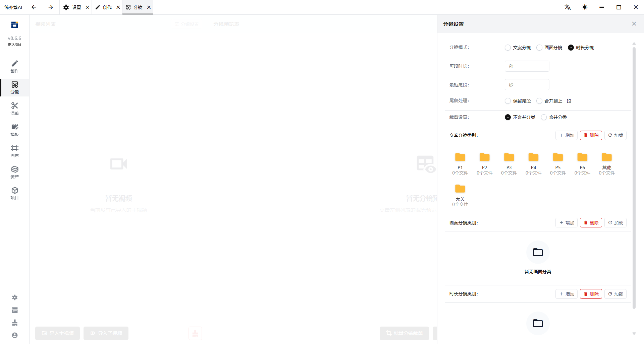Open the 资产 assets section
644x344 pixels.
point(14,172)
